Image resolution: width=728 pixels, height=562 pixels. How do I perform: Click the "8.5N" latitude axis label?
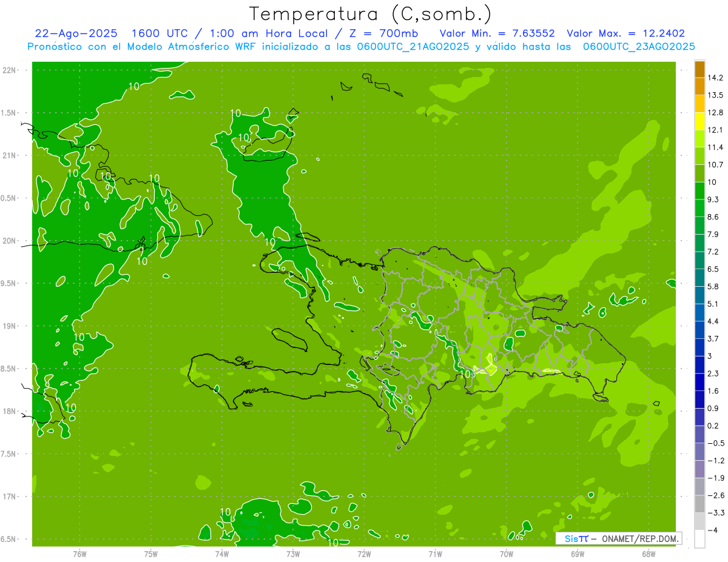[x=8, y=369]
